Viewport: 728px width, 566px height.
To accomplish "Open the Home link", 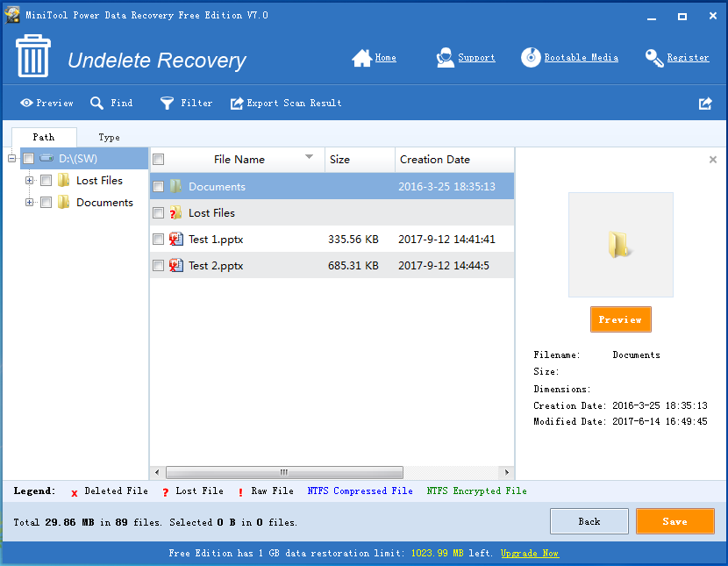I will [385, 58].
